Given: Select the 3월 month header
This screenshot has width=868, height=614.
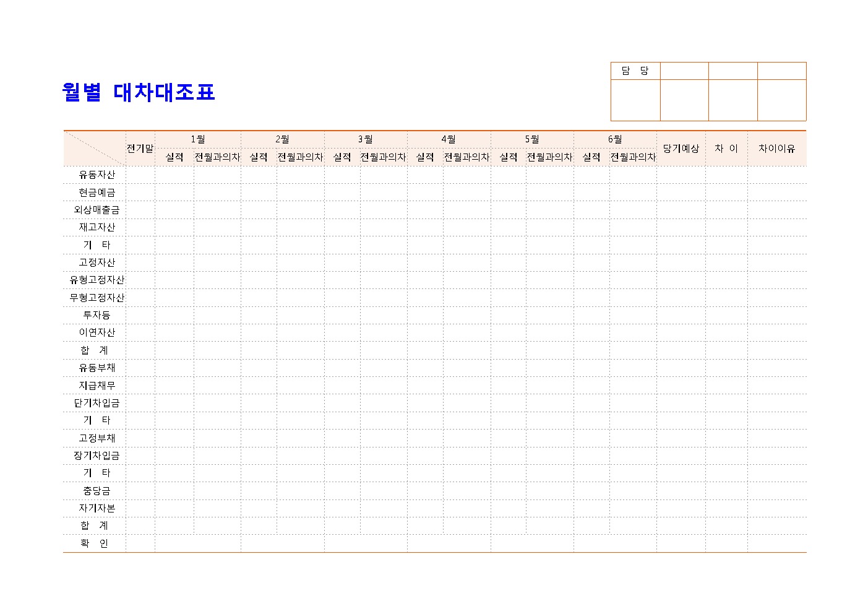Looking at the screenshot, I should [366, 139].
